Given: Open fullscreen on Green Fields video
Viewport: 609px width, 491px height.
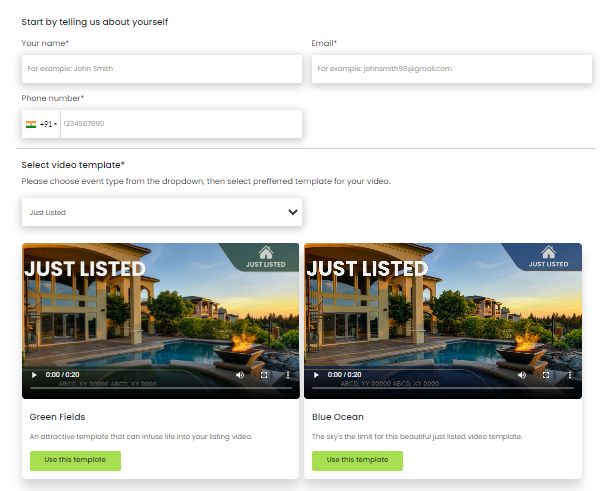Looking at the screenshot, I should click(264, 375).
